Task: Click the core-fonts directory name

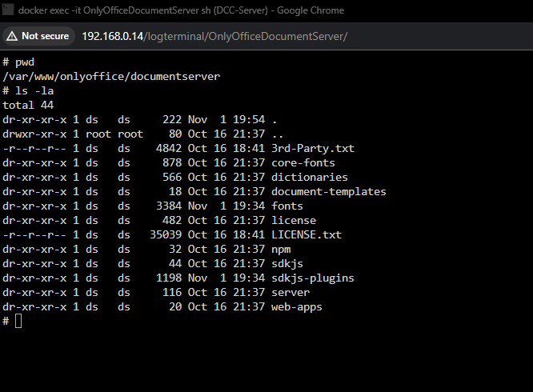Action: pyautogui.click(x=303, y=162)
